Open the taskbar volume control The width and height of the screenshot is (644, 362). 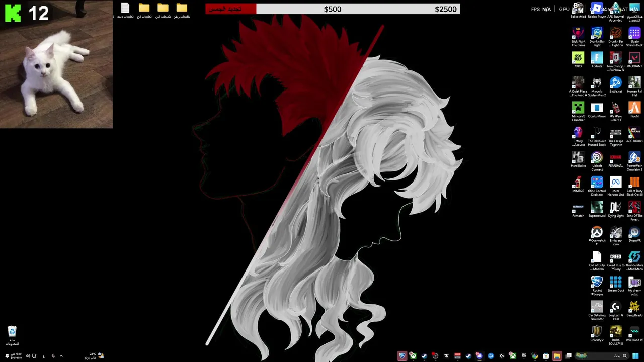28,356
